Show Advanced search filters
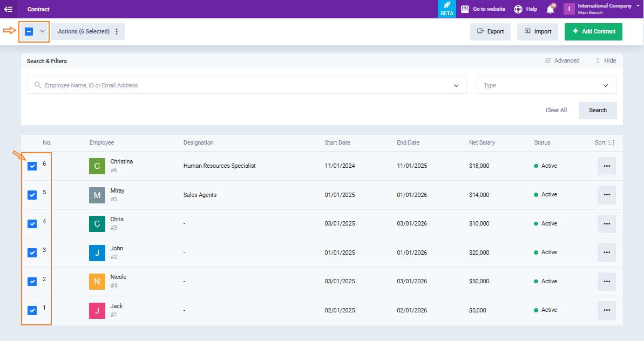The height and width of the screenshot is (341, 644). pos(562,61)
